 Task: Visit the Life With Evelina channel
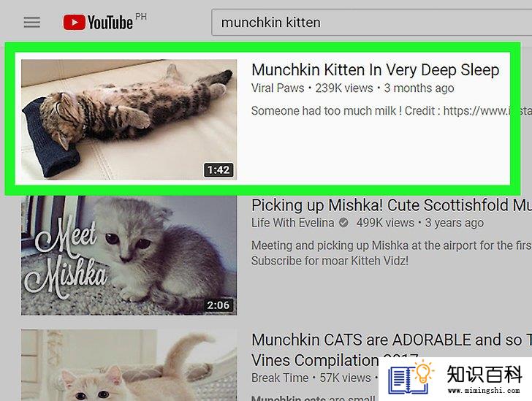pyautogui.click(x=292, y=223)
